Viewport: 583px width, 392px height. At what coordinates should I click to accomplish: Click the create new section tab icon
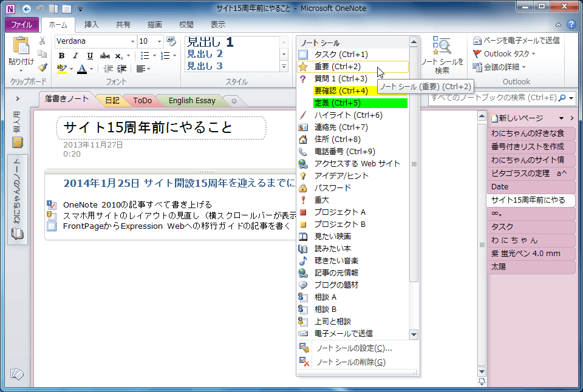234,101
